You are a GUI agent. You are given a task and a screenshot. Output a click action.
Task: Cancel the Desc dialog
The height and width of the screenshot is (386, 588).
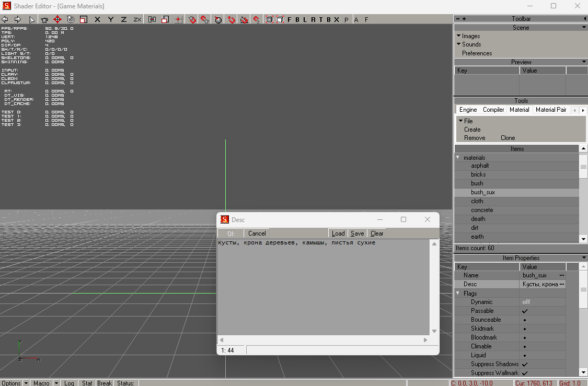pyautogui.click(x=257, y=233)
